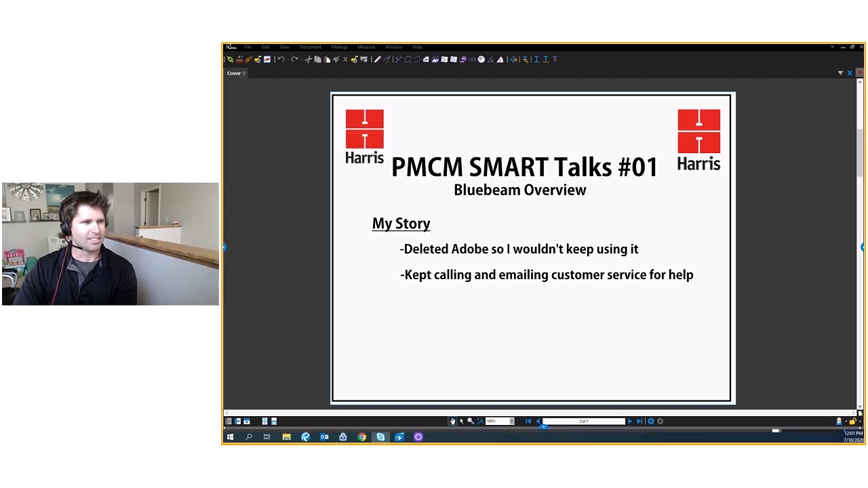Open Google Chrome from the taskbar

361,437
